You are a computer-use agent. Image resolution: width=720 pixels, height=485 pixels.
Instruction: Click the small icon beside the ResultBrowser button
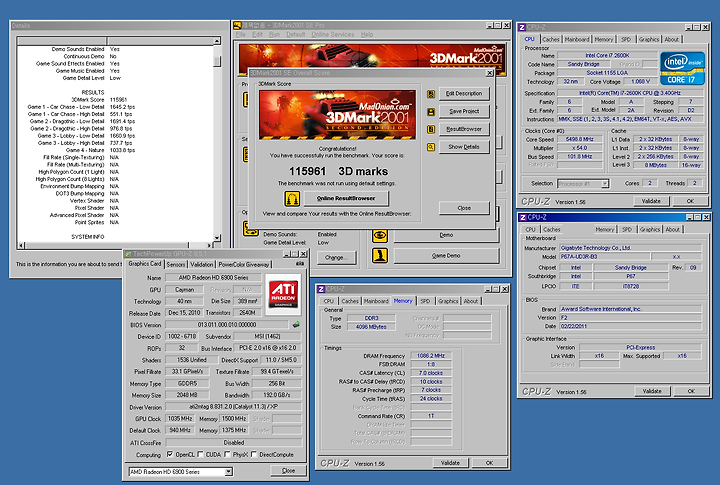coord(431,130)
